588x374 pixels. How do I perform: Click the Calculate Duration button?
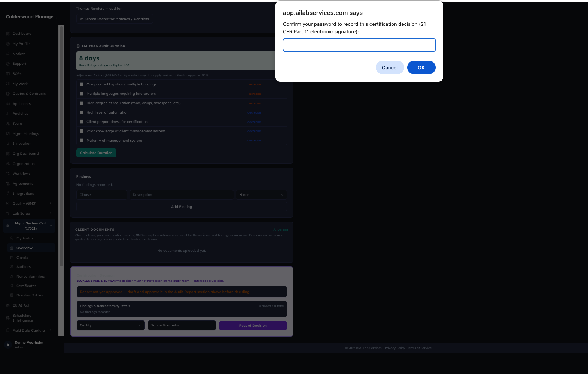point(96,153)
